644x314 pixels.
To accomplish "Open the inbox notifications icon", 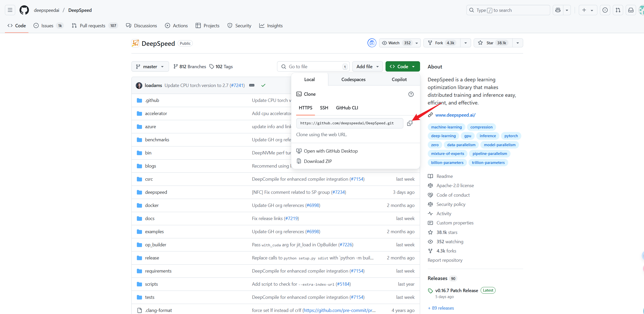I will (x=631, y=10).
